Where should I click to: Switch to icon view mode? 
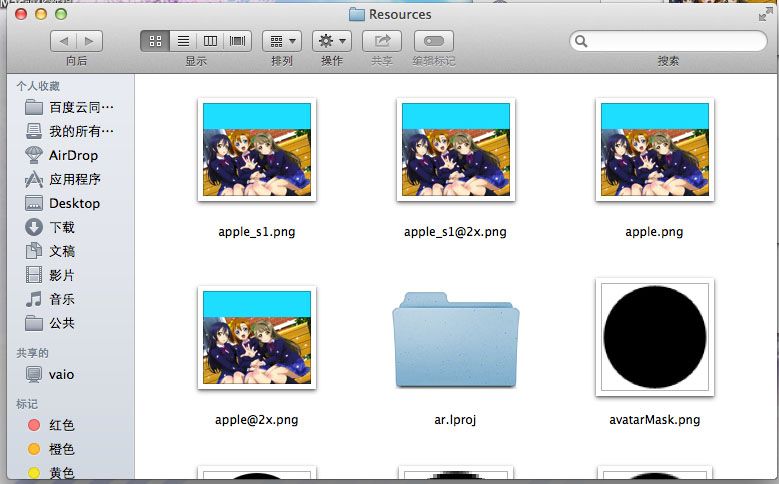156,41
